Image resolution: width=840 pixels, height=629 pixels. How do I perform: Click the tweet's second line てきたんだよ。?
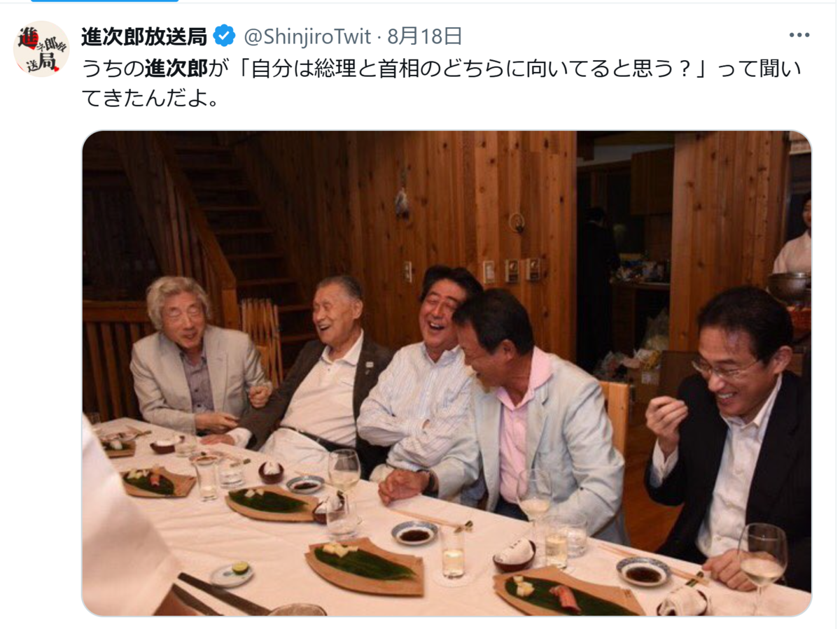(152, 99)
